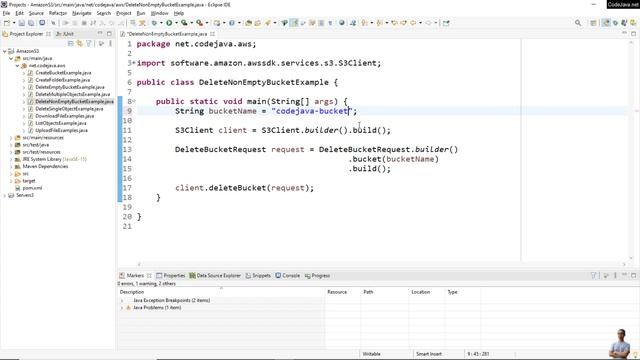Click the Debug bug icon
The image size is (640, 360).
click(x=154, y=23)
